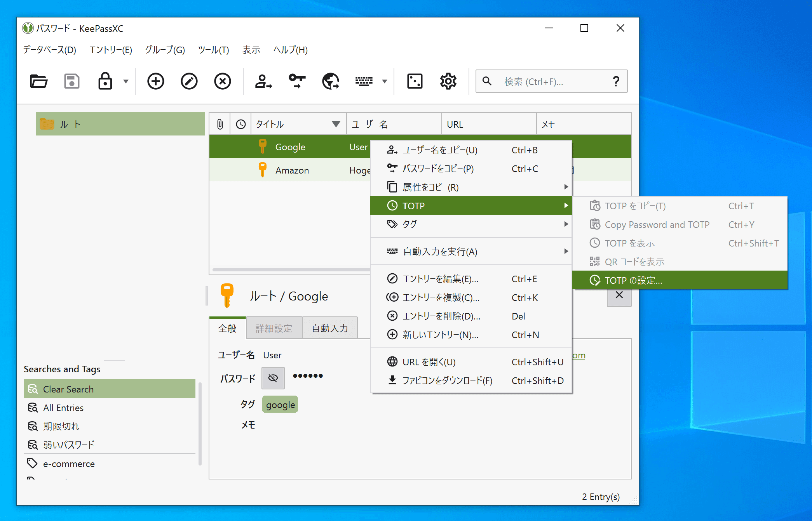Click the e-commerce tag icon
Screen dimensions: 812x521
pos(32,463)
